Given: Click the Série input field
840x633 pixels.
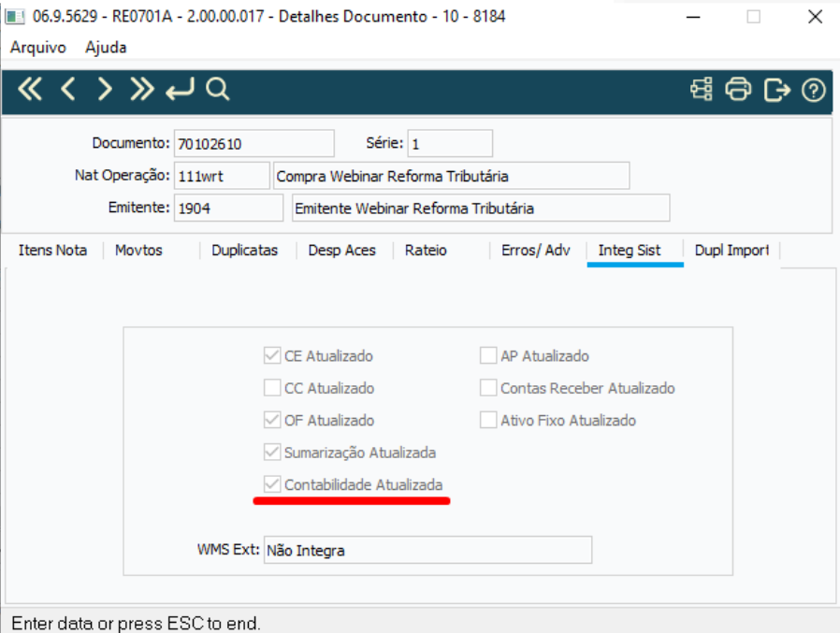Looking at the screenshot, I should (x=450, y=143).
